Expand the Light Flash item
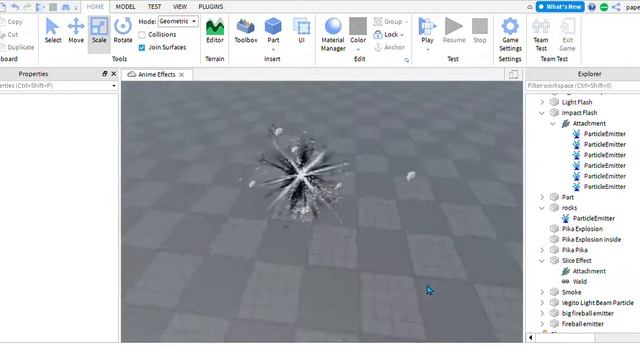Screen dimensions: 640x360 (x=542, y=102)
